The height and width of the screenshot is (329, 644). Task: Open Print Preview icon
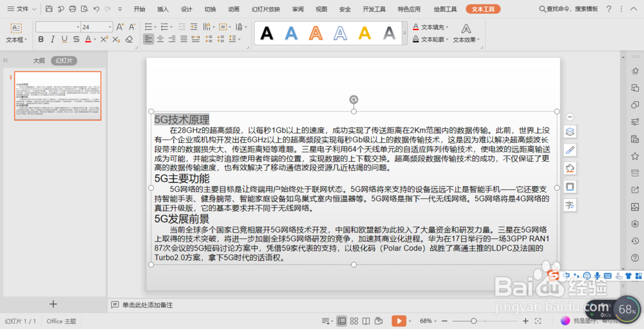click(x=84, y=9)
